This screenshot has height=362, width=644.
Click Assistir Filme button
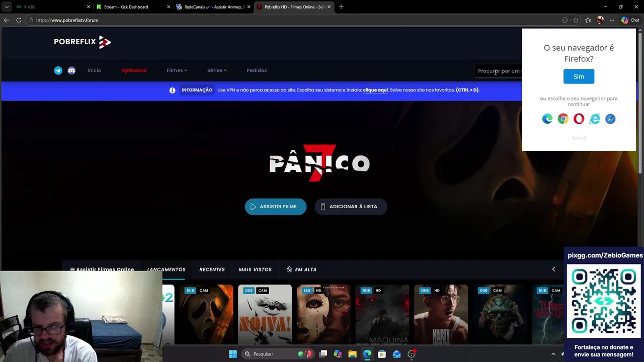click(x=275, y=207)
